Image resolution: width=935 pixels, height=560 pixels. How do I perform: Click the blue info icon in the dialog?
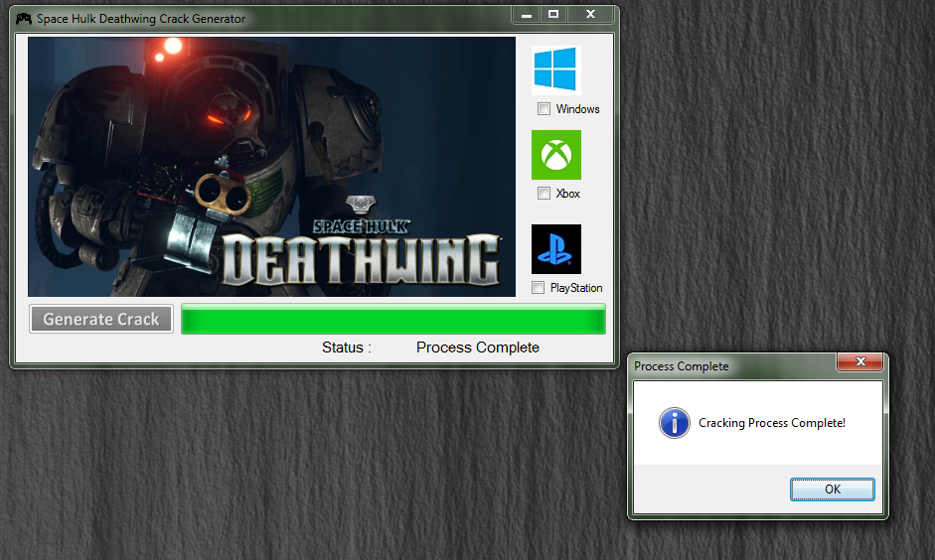[675, 423]
